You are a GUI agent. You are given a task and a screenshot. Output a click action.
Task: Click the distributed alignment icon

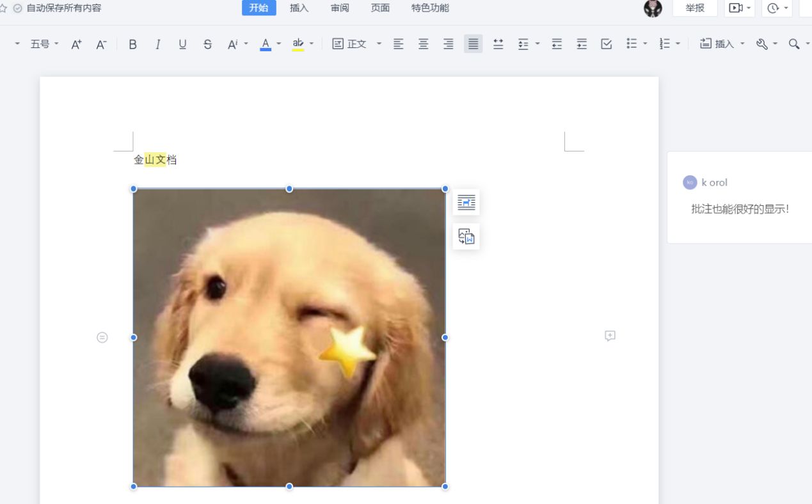498,44
